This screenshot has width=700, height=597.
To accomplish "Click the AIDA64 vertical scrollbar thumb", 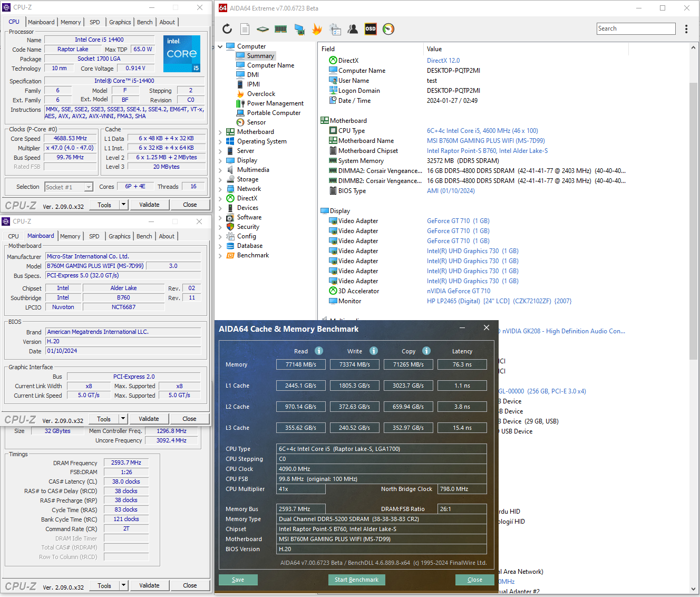I will (693, 222).
